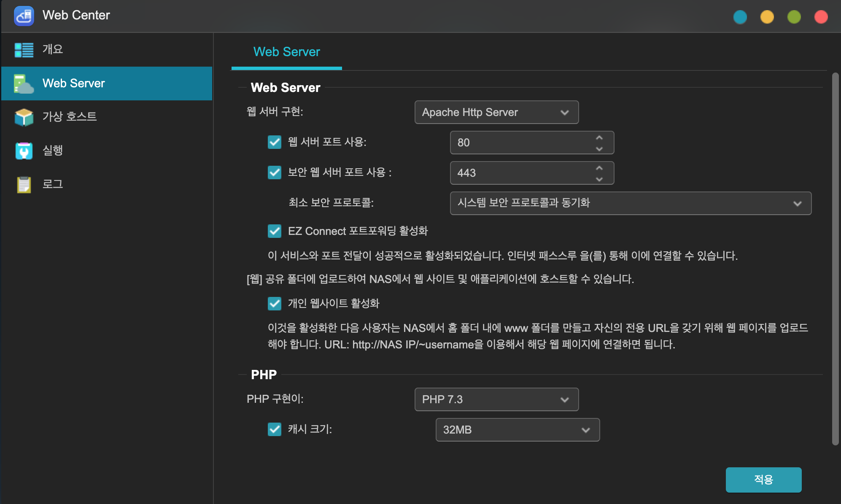
Task: Switch to the Web Server tab
Action: pyautogui.click(x=286, y=52)
